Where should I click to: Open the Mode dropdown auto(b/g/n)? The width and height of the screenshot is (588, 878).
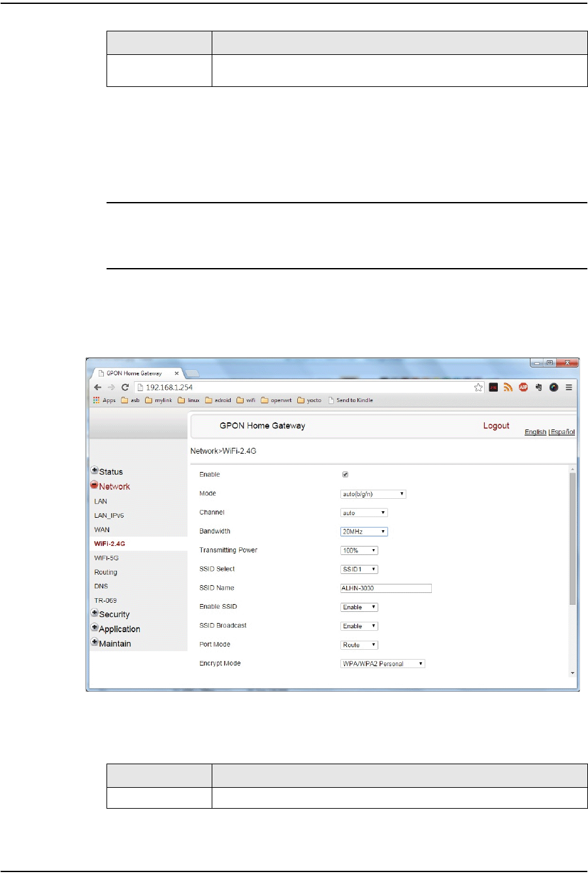[373, 494]
